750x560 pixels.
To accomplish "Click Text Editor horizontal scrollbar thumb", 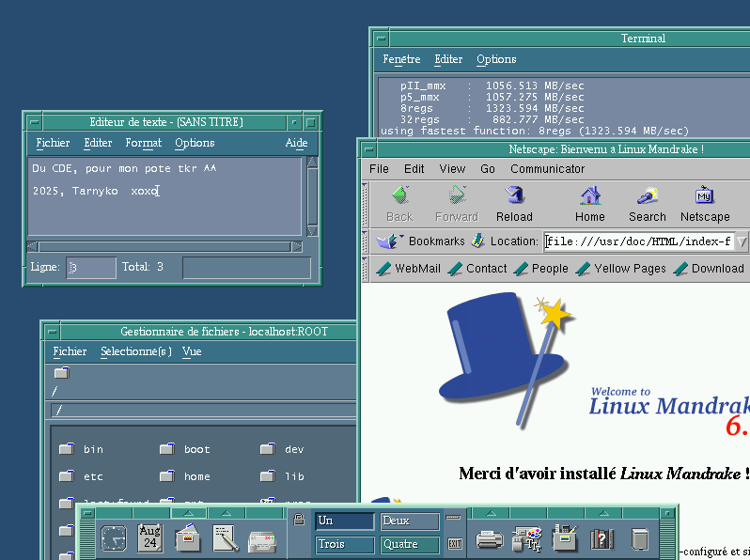I will click(x=164, y=247).
